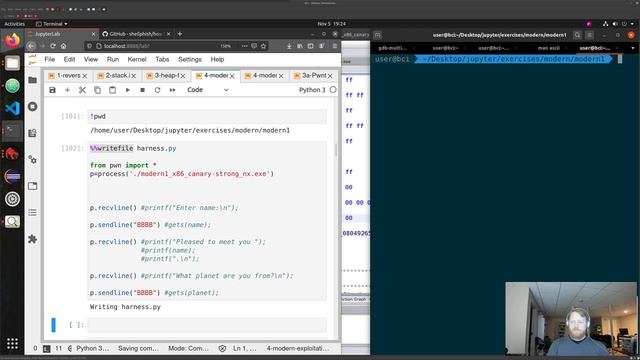
Task: Open the Table of Contents sidebar icon
Action: pyautogui.click(x=33, y=213)
